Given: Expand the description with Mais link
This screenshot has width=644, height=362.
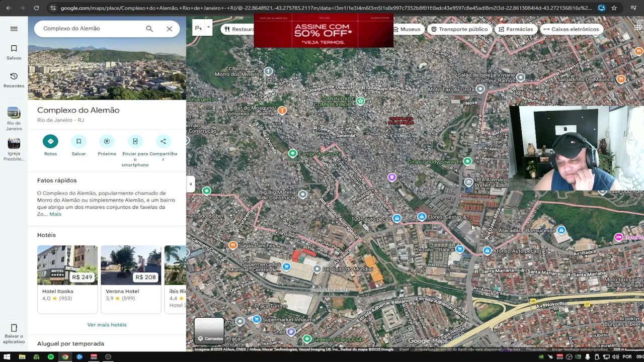Looking at the screenshot, I should (55, 214).
